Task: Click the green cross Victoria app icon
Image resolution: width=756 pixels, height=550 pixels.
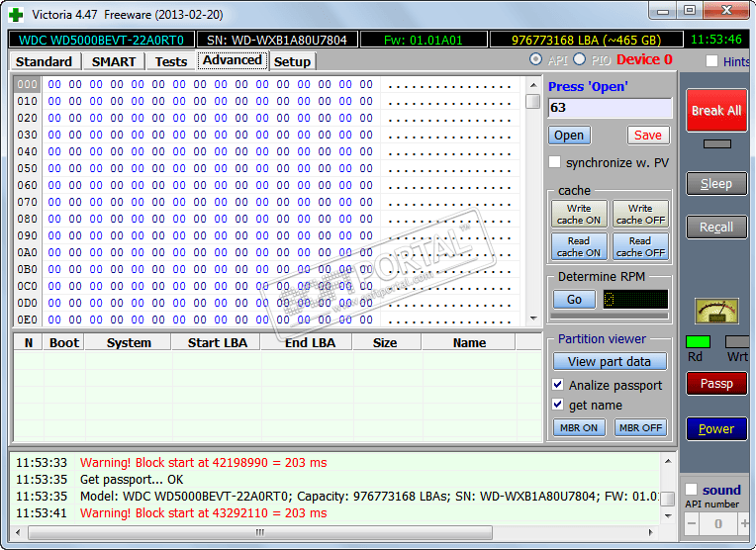Action: (16, 15)
